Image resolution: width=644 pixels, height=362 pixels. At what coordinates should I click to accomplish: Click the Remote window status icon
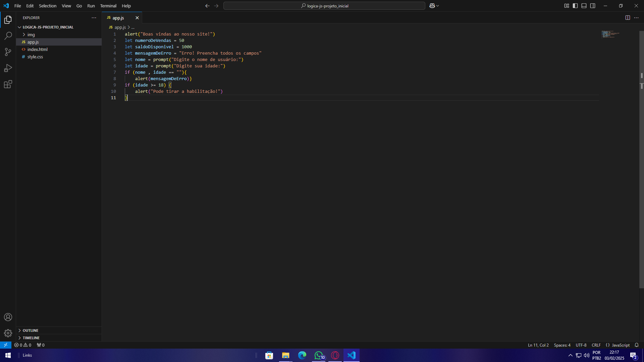click(x=6, y=345)
